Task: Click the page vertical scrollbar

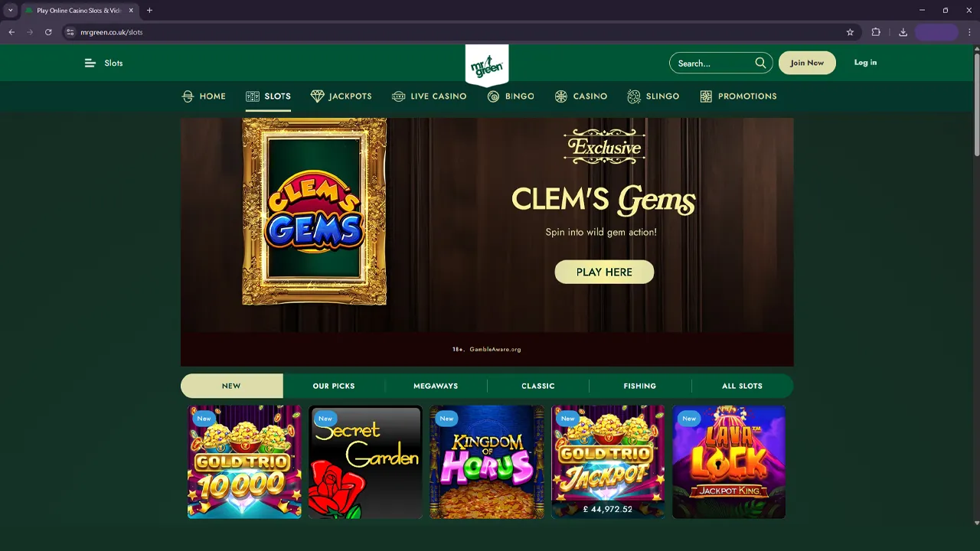Action: [x=976, y=283]
